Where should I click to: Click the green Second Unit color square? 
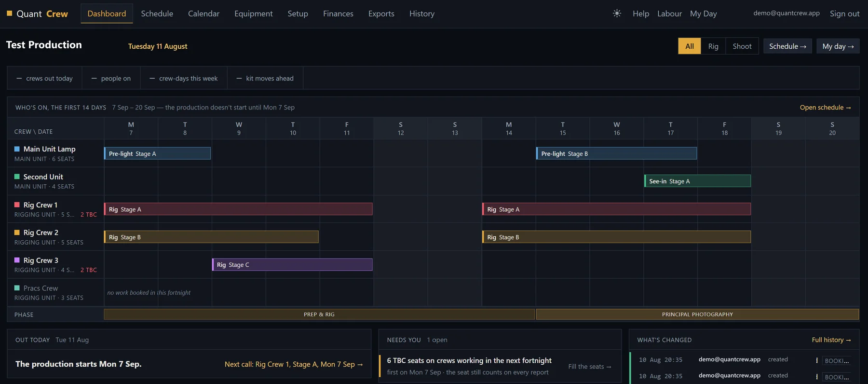17,177
